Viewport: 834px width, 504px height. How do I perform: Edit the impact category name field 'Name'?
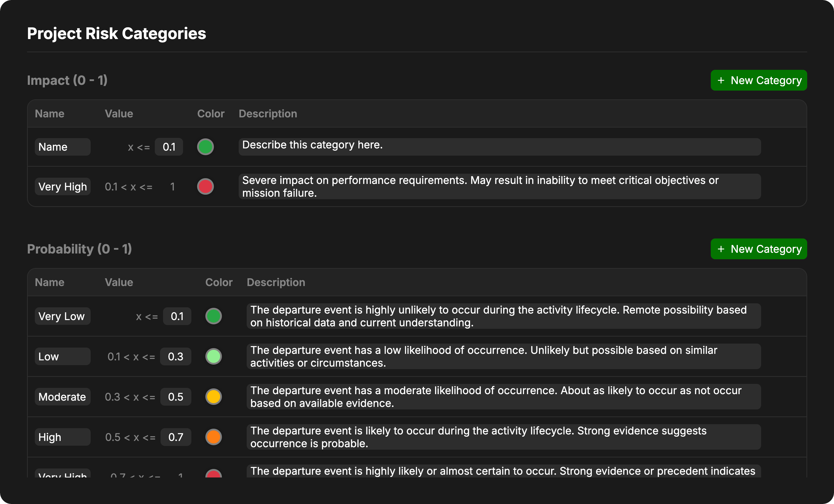click(63, 147)
